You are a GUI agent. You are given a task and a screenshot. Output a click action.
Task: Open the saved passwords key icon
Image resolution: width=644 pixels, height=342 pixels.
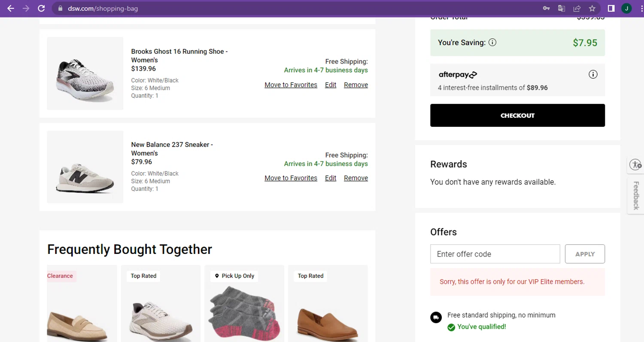[546, 8]
